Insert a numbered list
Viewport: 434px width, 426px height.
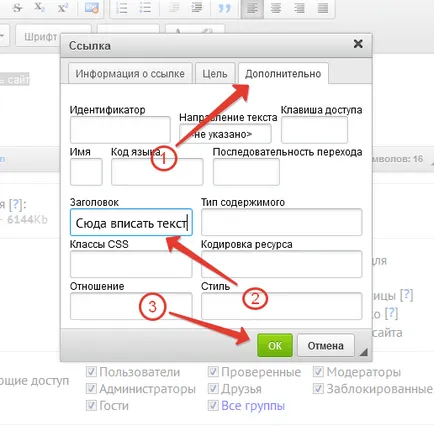(x=122, y=7)
